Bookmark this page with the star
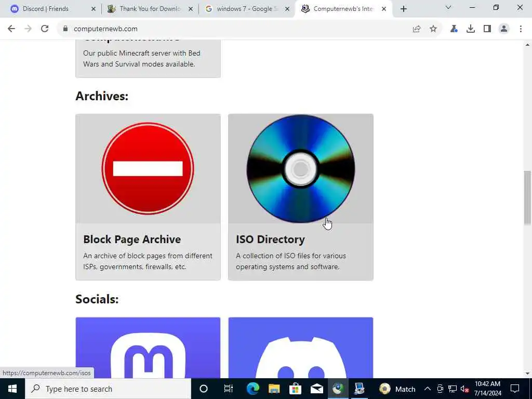 coord(433,29)
